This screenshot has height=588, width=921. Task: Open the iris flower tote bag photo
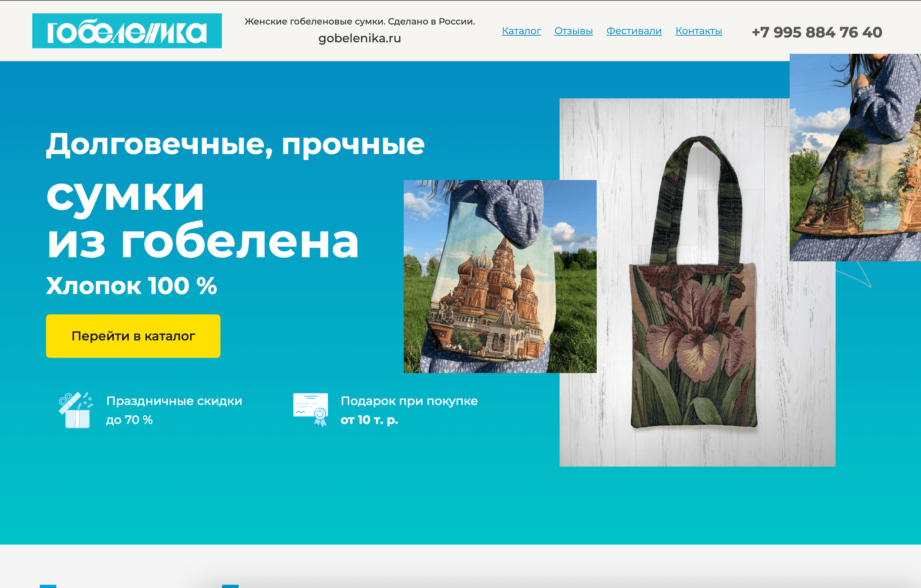(x=697, y=282)
